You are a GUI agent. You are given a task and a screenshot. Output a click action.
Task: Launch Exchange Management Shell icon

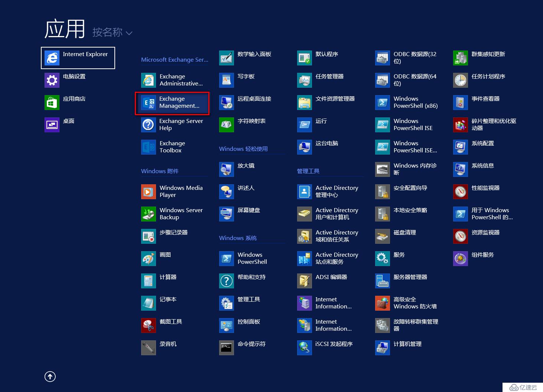coord(149,103)
